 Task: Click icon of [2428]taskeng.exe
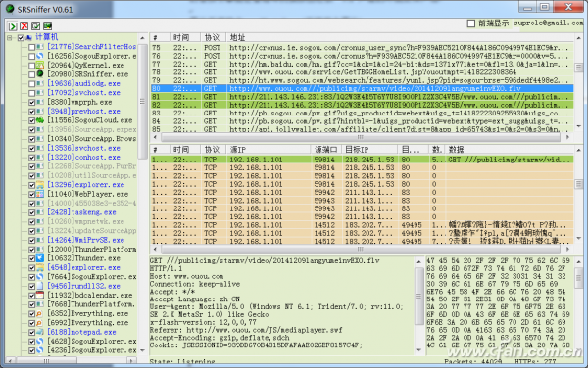[40, 212]
